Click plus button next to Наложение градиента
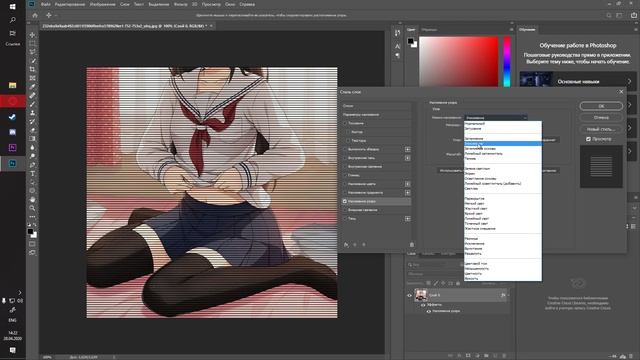The height and width of the screenshot is (360, 640). (x=407, y=193)
